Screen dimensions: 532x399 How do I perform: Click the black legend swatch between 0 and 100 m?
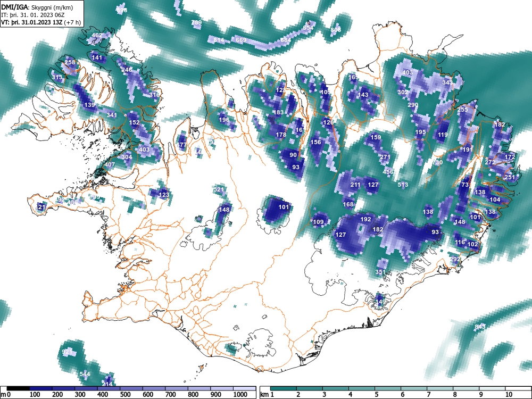pyautogui.click(x=18, y=388)
